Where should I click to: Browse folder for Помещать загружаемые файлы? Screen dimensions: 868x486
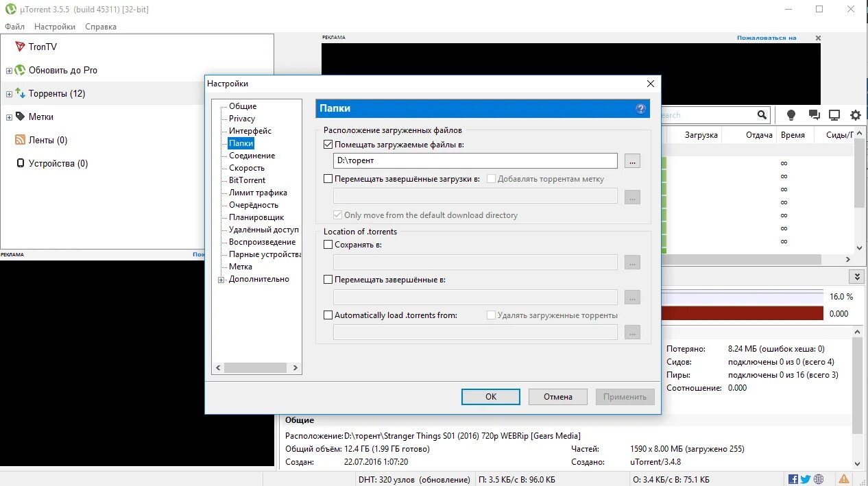pos(632,160)
